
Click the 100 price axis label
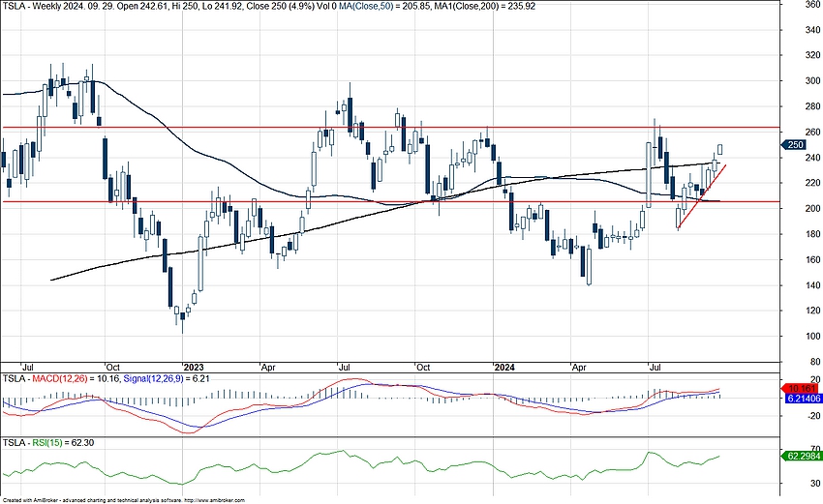(812, 337)
